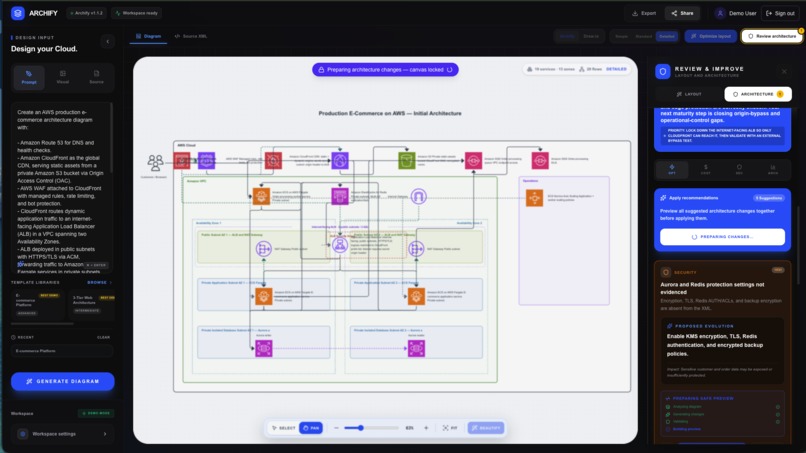
Task: Select the Operations auto scaling node icon
Action: coord(534,197)
